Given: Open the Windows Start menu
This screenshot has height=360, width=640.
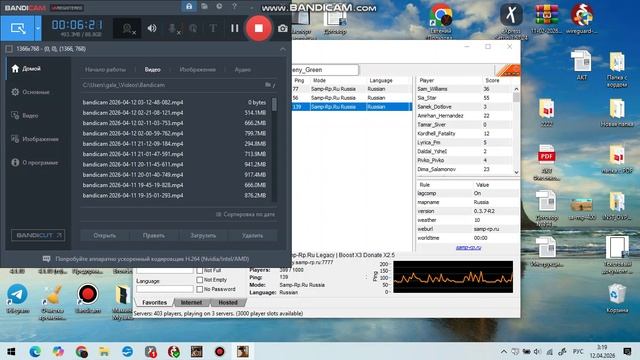Looking at the screenshot, I should (x=11, y=351).
